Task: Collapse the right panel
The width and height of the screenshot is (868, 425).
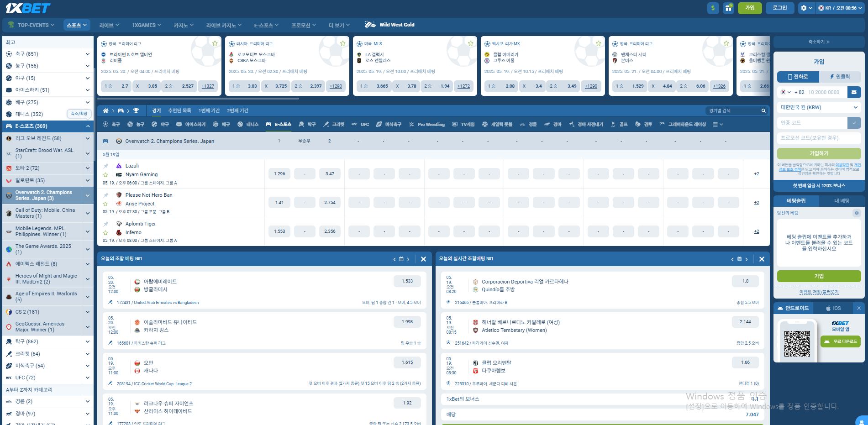Action: tap(819, 42)
